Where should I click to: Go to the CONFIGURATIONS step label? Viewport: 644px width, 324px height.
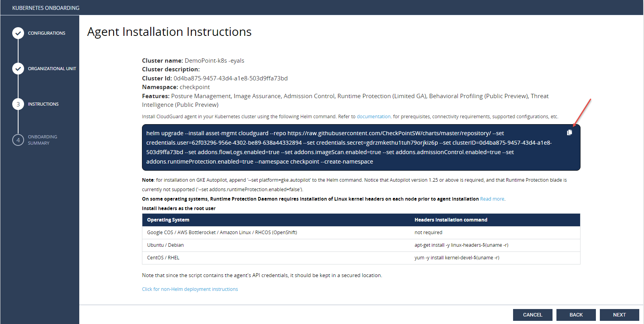[x=47, y=33]
